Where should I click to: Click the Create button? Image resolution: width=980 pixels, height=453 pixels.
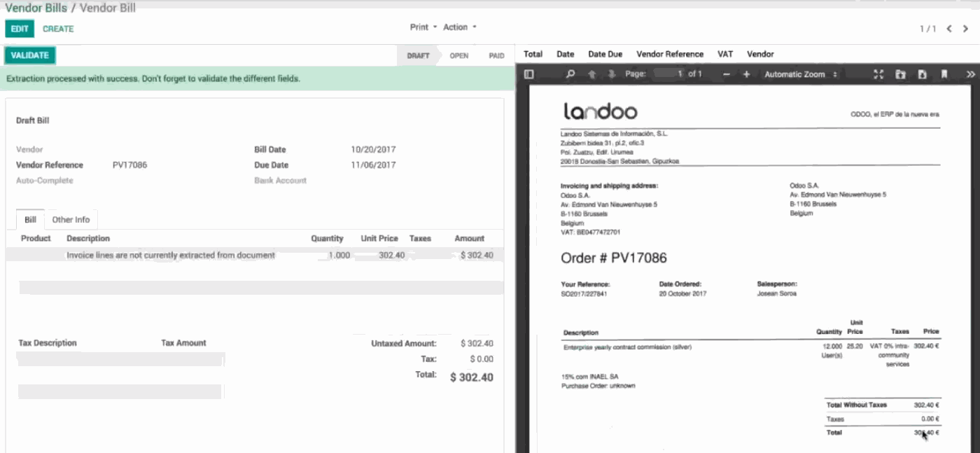[58, 29]
